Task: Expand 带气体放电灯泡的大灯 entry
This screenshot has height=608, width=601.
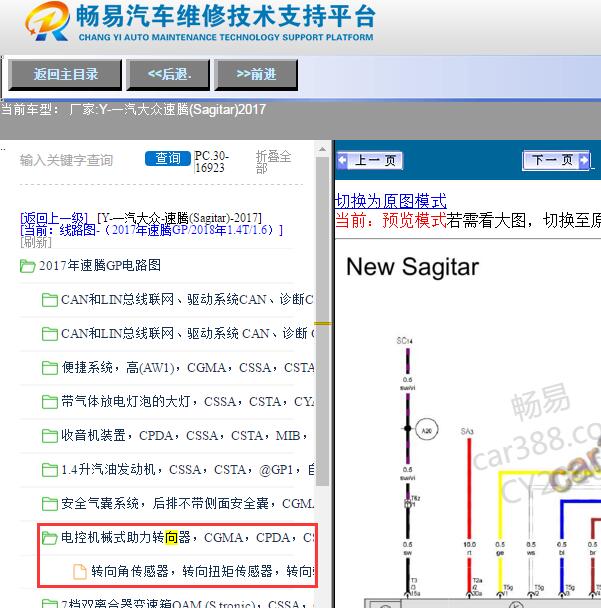Action: (188, 401)
